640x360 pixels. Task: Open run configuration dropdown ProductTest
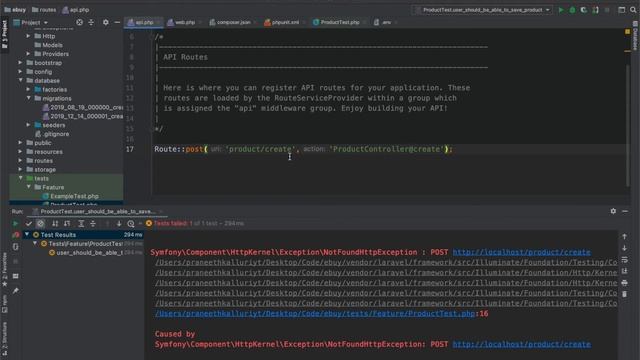[x=483, y=10]
